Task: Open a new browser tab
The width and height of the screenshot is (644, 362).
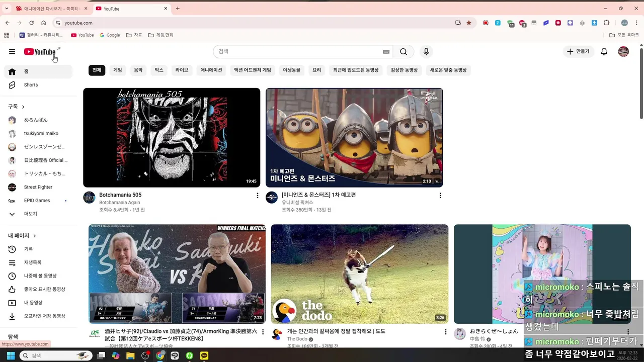Action: [x=178, y=9]
